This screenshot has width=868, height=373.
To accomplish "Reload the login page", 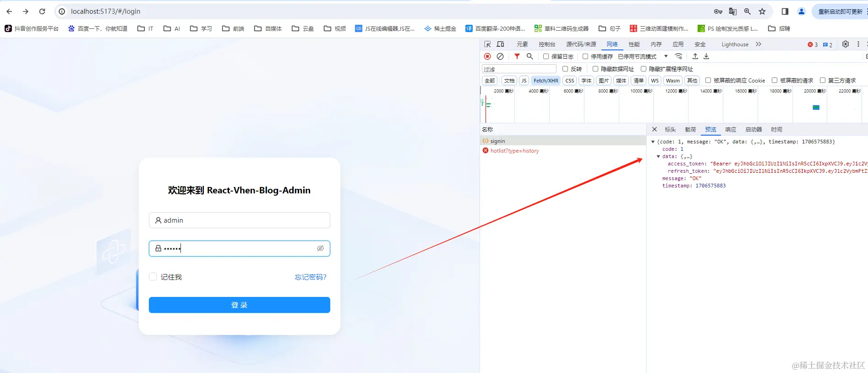I will click(x=42, y=11).
